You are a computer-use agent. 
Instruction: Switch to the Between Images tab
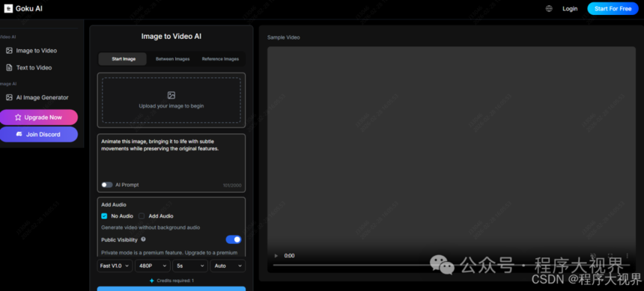point(172,59)
